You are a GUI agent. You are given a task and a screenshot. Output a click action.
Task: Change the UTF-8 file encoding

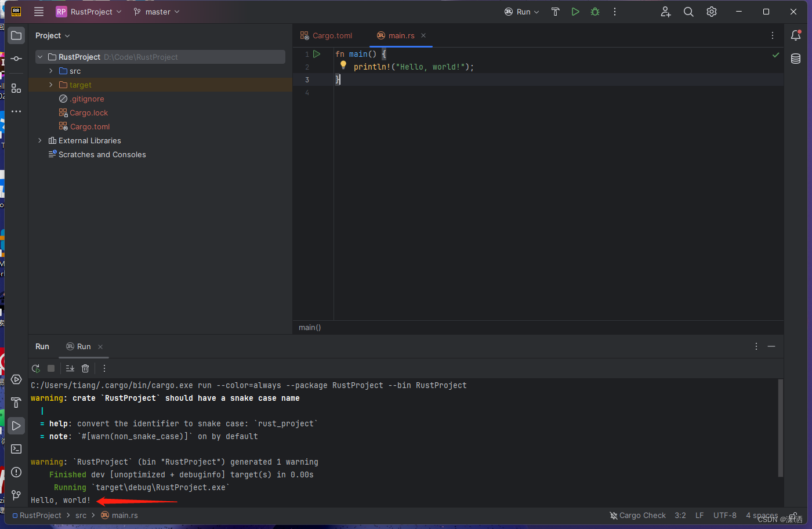pos(725,515)
